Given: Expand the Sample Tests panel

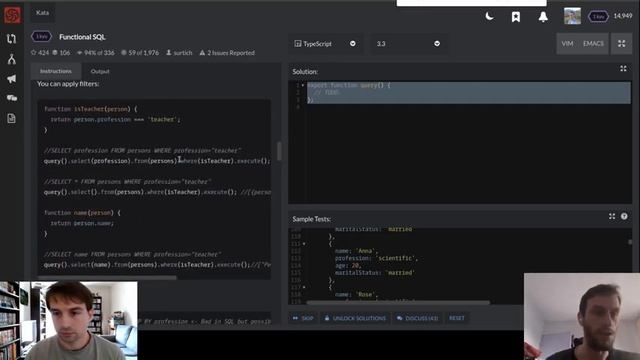Looking at the screenshot, I should (612, 216).
